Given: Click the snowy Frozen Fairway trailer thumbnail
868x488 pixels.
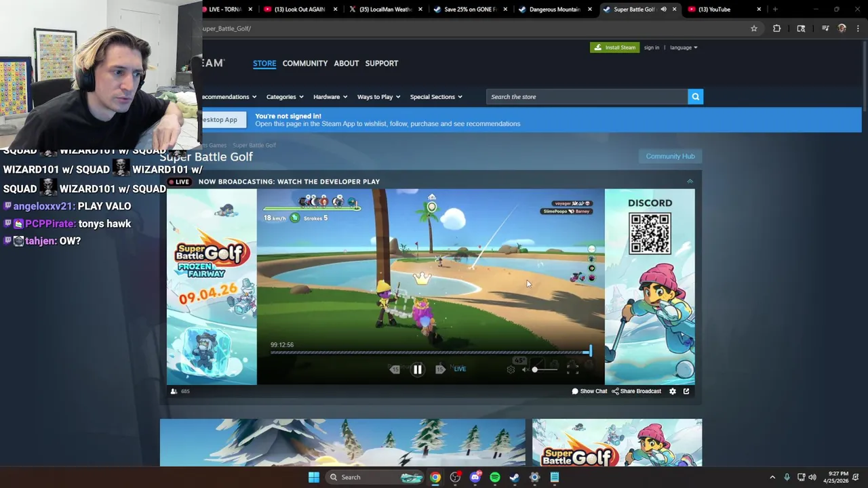Looking at the screenshot, I should 342,443.
